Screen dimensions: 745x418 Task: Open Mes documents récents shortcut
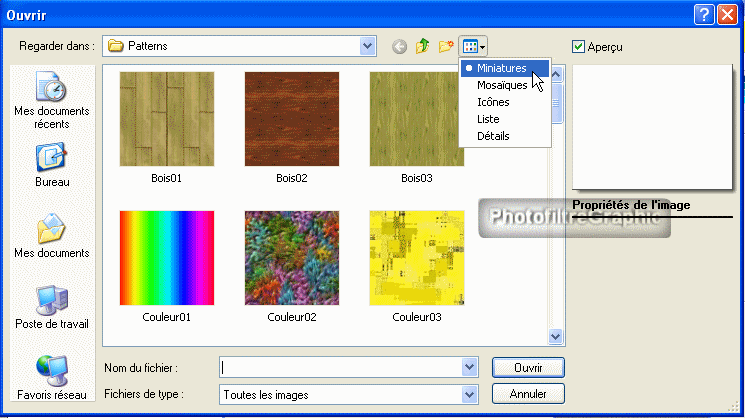click(x=51, y=100)
